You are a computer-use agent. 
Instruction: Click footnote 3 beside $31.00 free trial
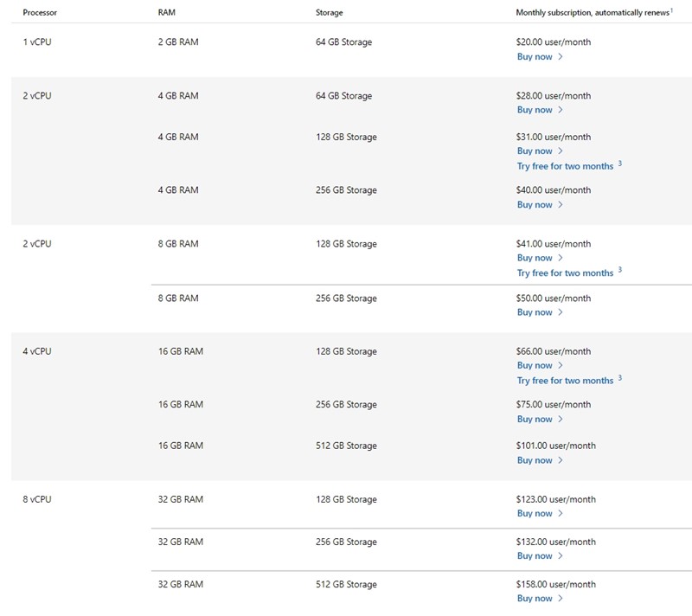coord(620,164)
